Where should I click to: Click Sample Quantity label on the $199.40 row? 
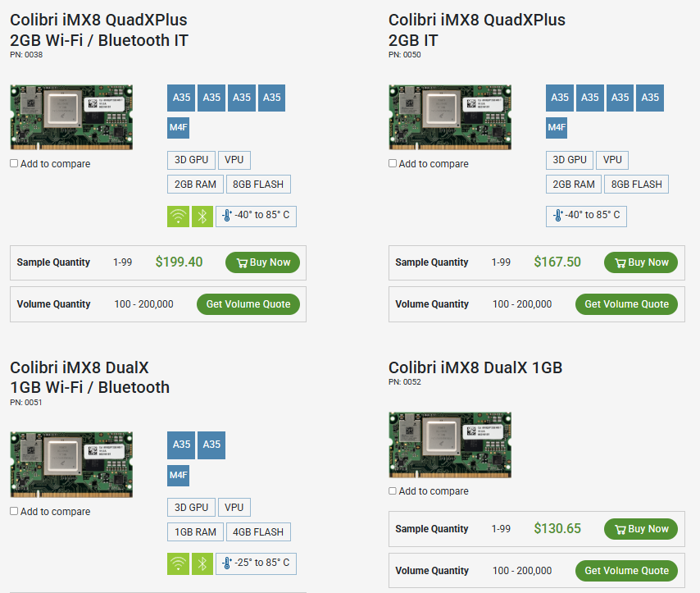click(x=53, y=262)
